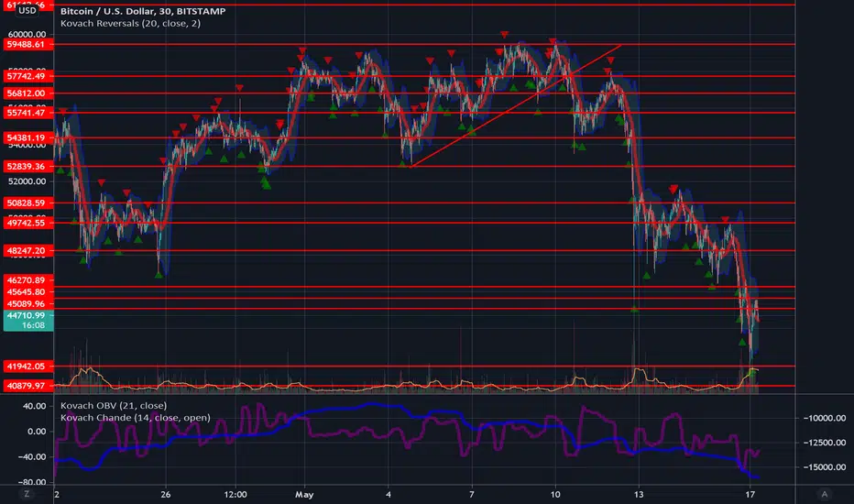This screenshot has height=504, width=854.
Task: Click the 45089.96 price level label
Action: pyautogui.click(x=27, y=304)
